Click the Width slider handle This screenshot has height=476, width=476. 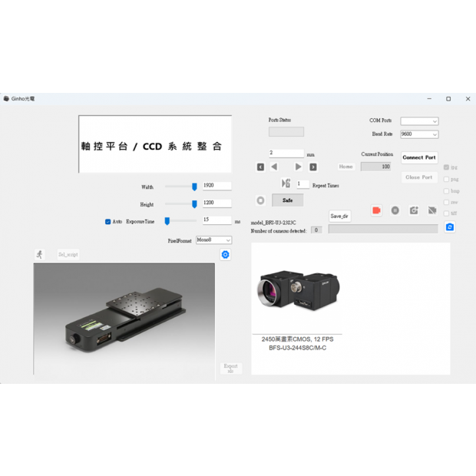(194, 187)
